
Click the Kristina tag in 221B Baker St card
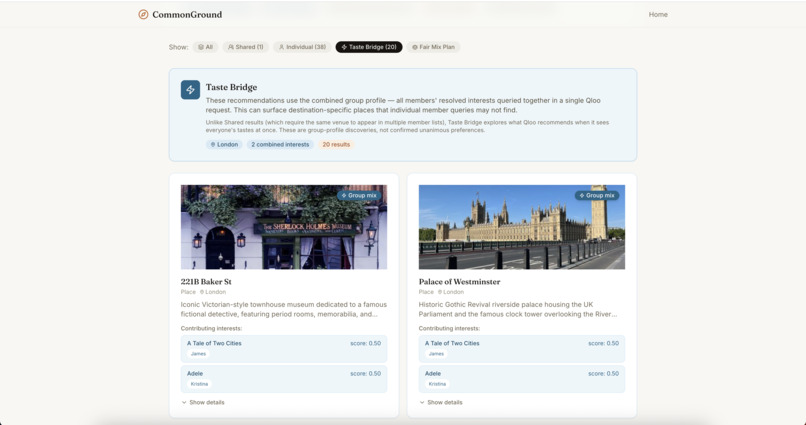point(199,384)
